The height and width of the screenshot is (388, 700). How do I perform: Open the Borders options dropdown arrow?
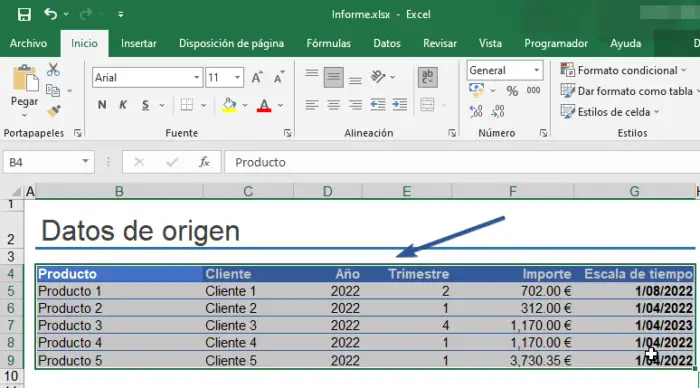pos(204,105)
